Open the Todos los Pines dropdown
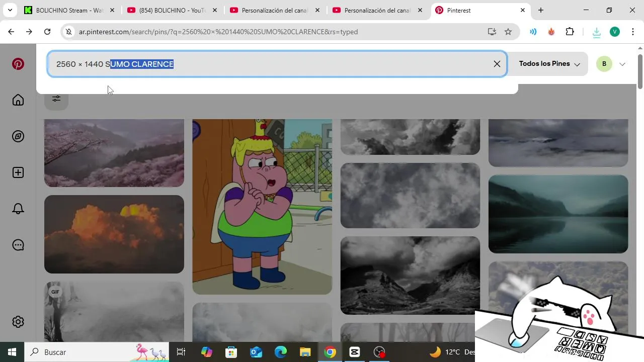The height and width of the screenshot is (362, 644). 549,64
